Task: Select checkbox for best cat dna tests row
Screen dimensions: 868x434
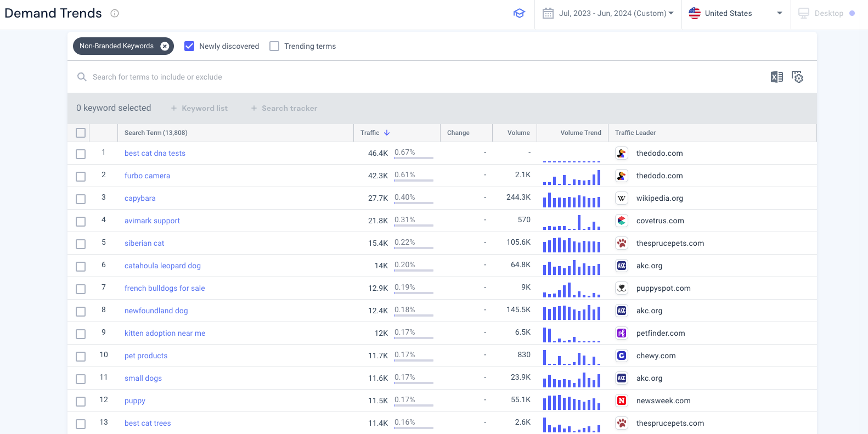Action: click(x=81, y=154)
